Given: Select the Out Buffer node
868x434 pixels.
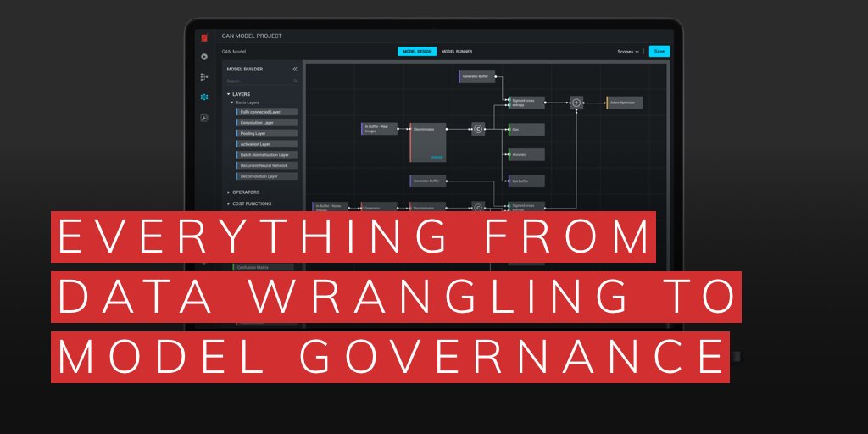Looking at the screenshot, I should tap(526, 181).
